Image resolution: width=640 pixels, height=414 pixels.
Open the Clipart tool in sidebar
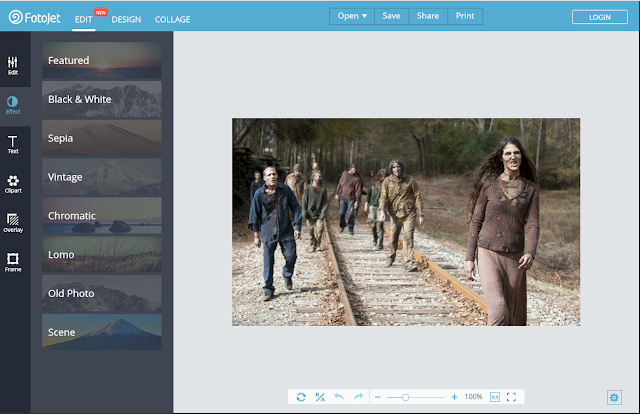(13, 184)
